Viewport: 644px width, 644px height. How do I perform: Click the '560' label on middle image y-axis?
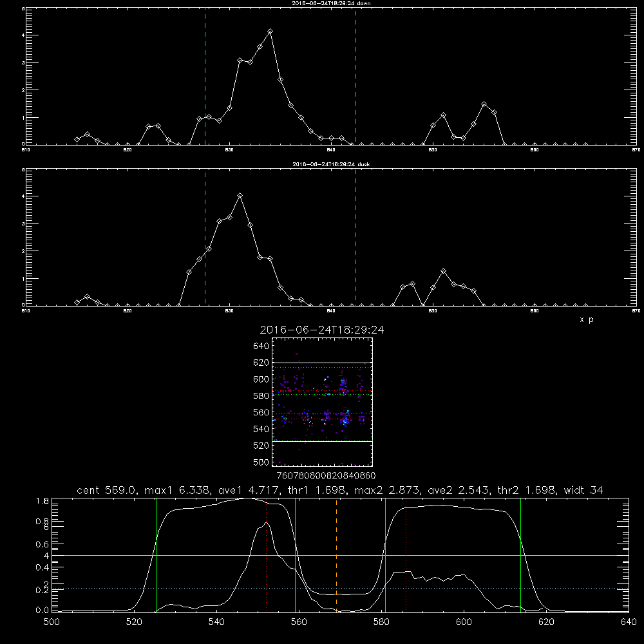pyautogui.click(x=261, y=412)
